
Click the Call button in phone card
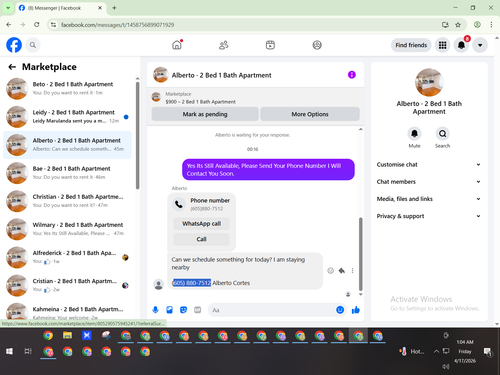[201, 239]
